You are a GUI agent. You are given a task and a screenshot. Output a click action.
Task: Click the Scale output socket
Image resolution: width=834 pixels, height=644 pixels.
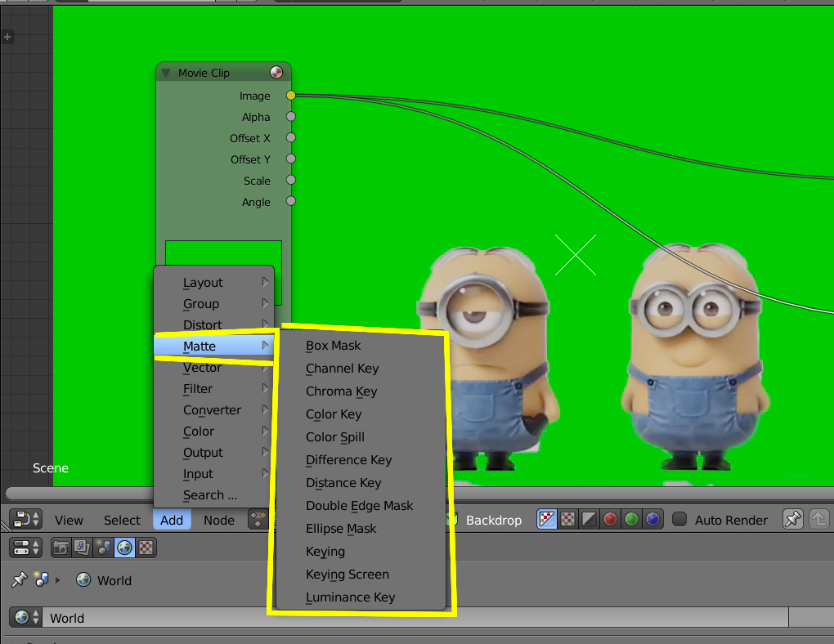pyautogui.click(x=290, y=180)
